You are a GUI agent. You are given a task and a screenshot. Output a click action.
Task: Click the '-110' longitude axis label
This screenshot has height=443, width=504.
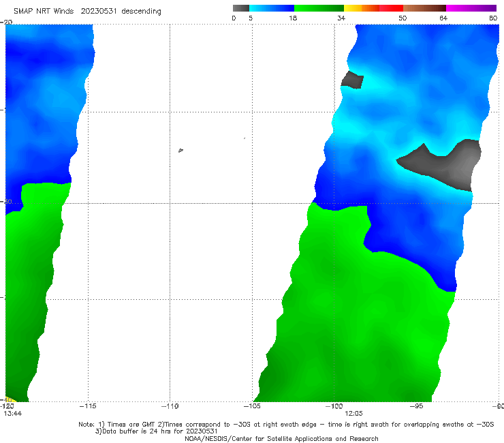pyautogui.click(x=170, y=406)
